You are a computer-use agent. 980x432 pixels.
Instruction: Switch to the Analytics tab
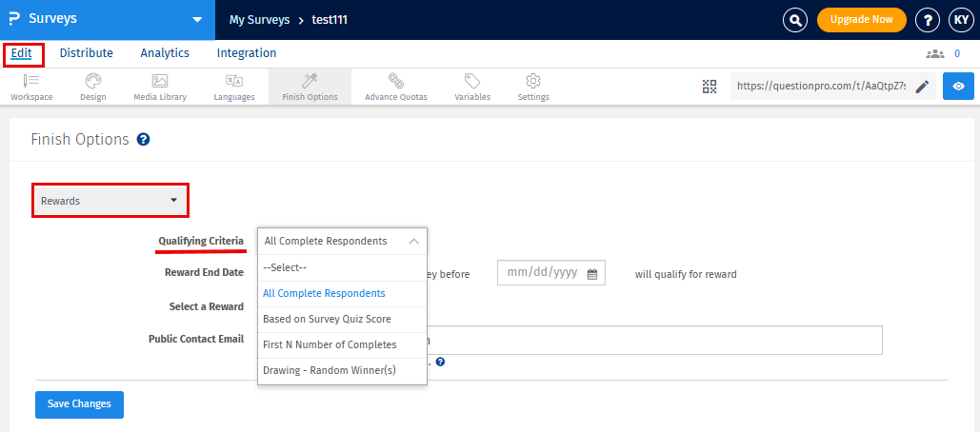pos(165,53)
